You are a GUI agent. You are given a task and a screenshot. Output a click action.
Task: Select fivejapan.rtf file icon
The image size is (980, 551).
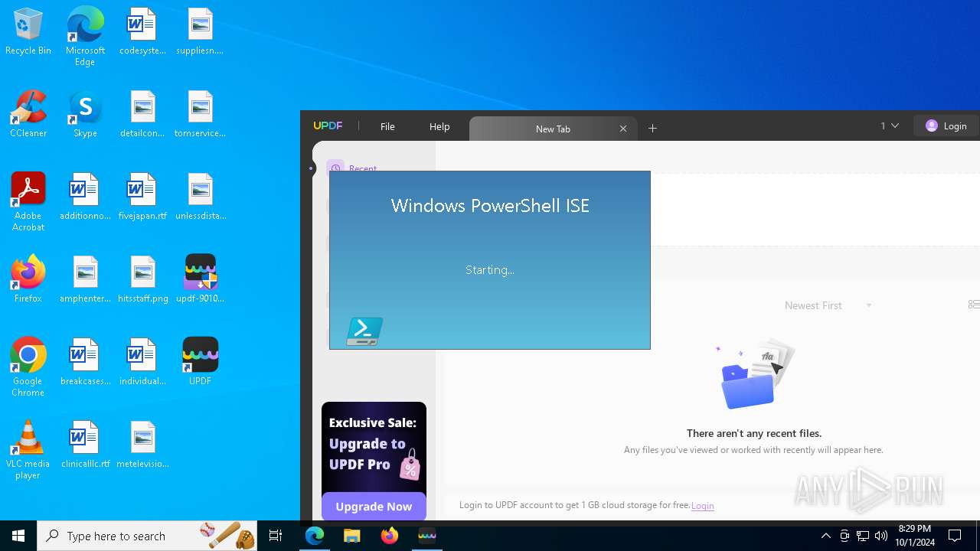click(142, 197)
